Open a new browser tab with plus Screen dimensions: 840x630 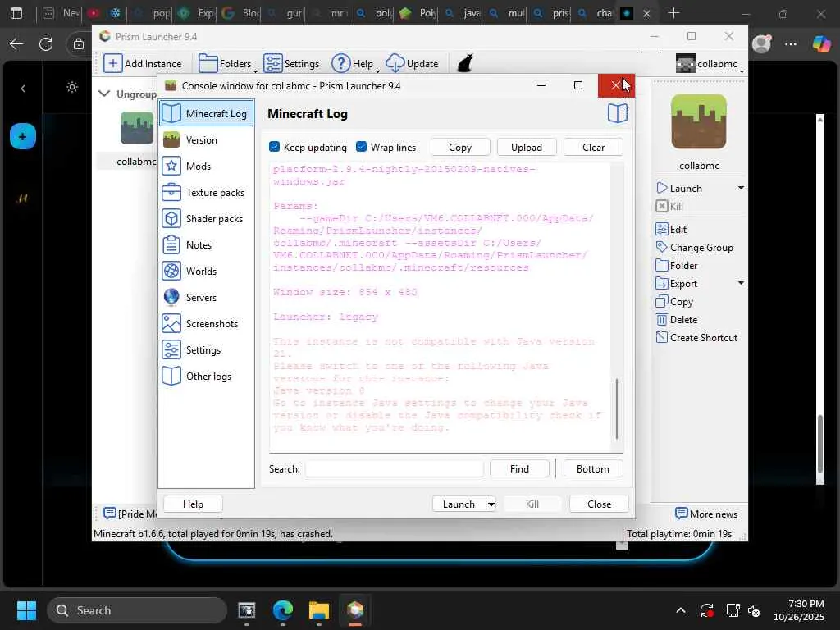pos(674,13)
